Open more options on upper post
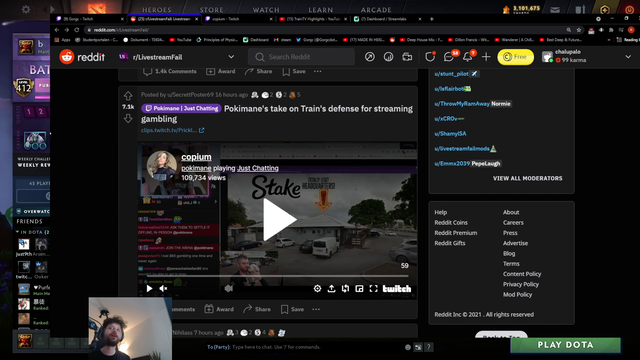640x360 pixels. tap(318, 71)
